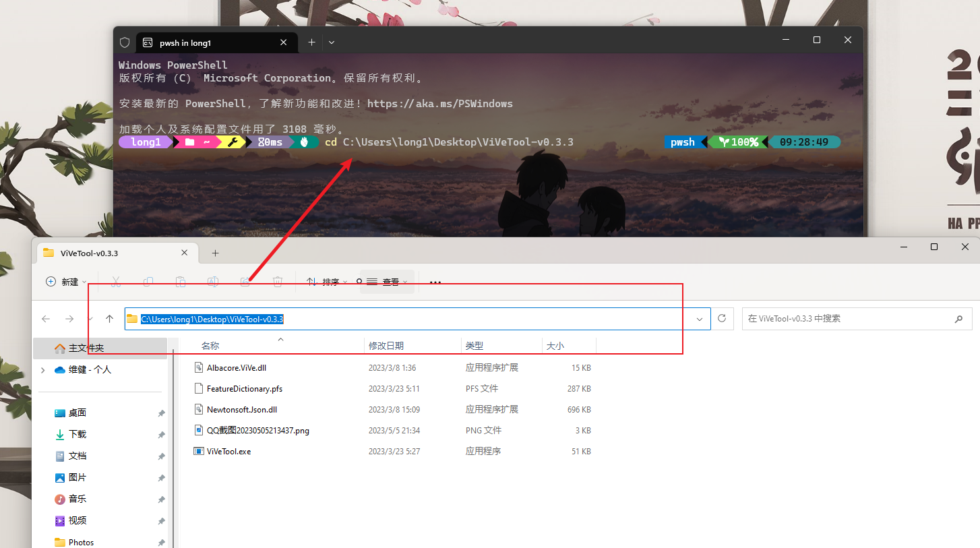This screenshot has height=548, width=980.
Task: Click the Delete trash can icon
Action: (278, 282)
